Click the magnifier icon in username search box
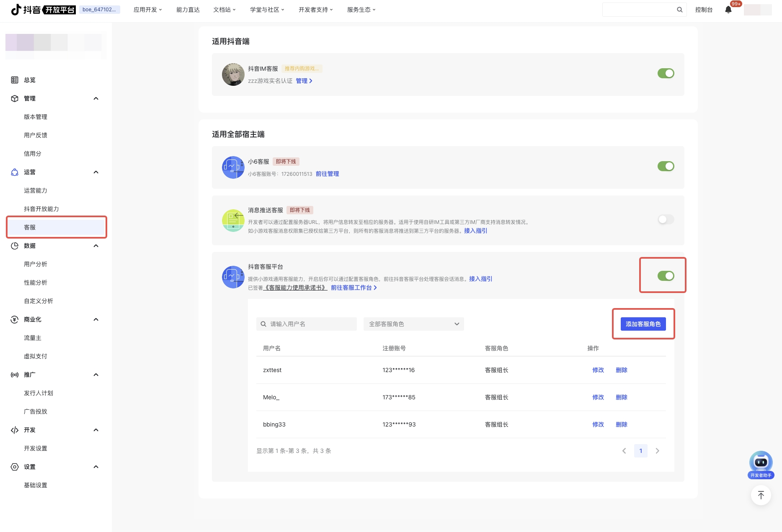Viewport: 782px width, 532px height. [263, 324]
